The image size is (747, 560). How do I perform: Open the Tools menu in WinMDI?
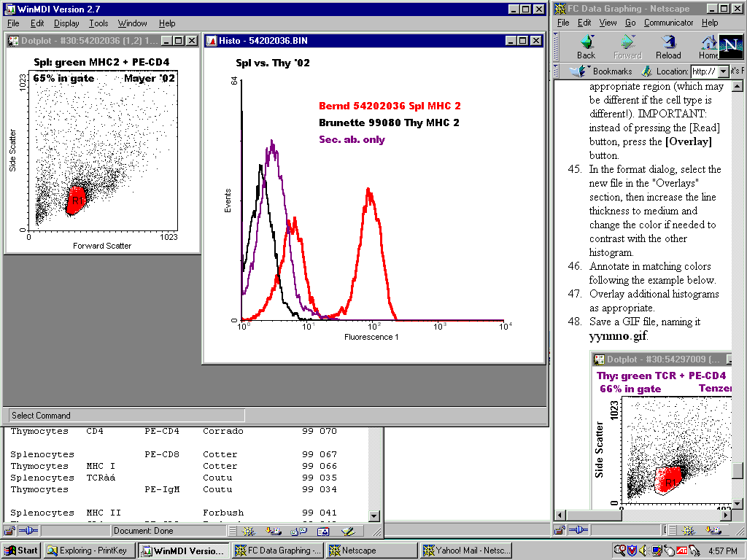(x=98, y=23)
